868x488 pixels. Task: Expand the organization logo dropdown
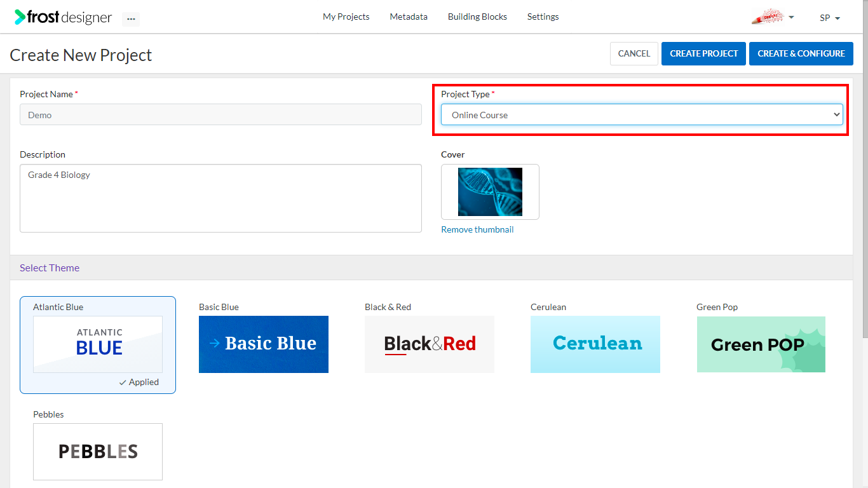tap(773, 17)
